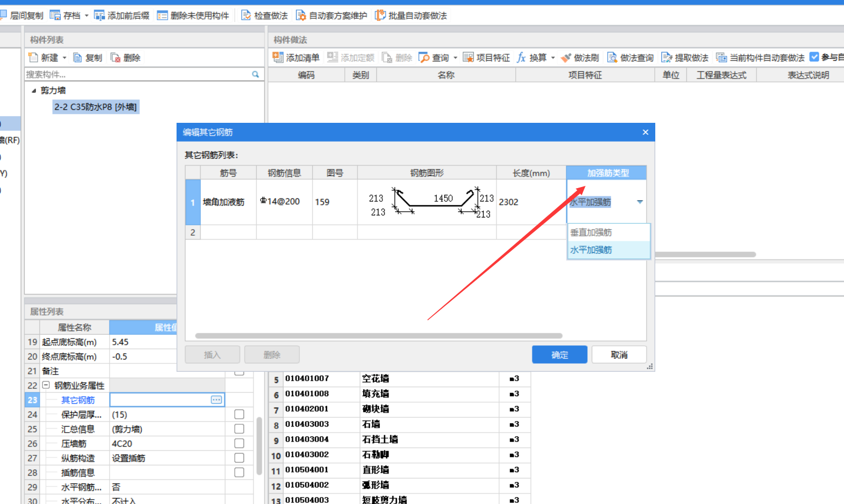Click the property list vertical scrollbar
The image size is (844, 504).
pyautogui.click(x=259, y=446)
